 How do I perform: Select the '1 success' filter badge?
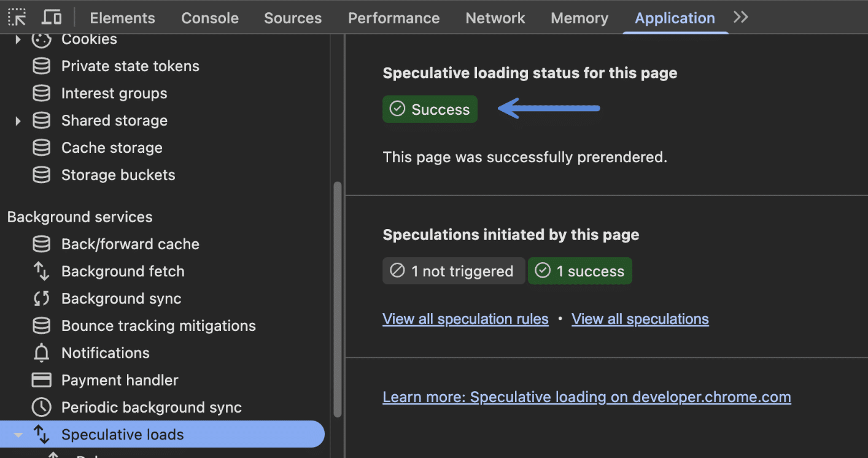pyautogui.click(x=579, y=271)
